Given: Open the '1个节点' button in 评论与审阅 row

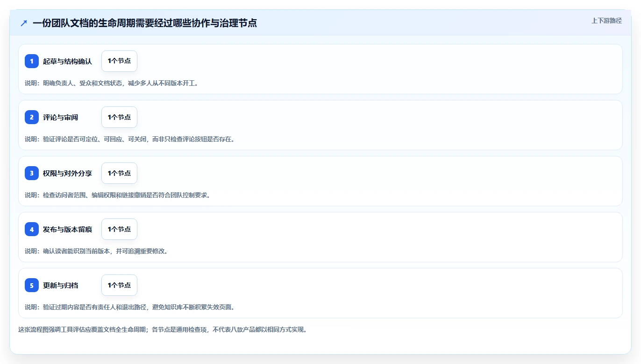Looking at the screenshot, I should coord(119,117).
